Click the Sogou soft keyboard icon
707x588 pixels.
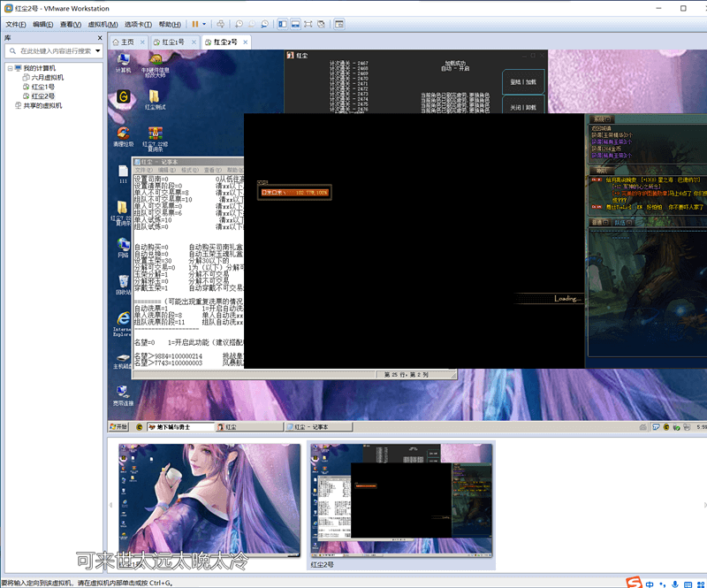688,584
